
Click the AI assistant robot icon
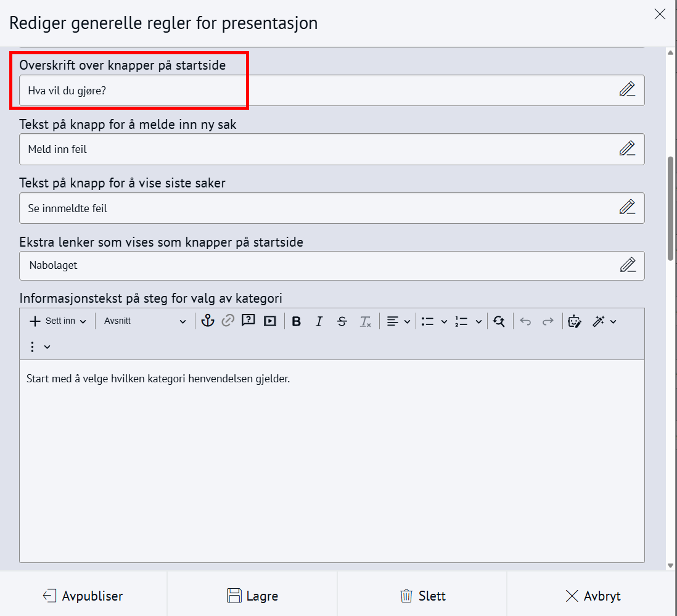[575, 321]
